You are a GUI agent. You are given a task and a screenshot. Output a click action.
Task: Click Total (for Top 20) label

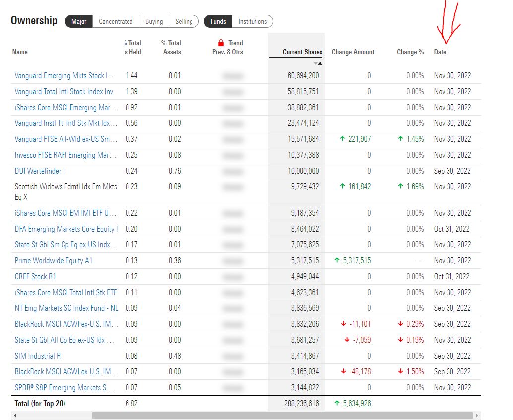pyautogui.click(x=40, y=404)
